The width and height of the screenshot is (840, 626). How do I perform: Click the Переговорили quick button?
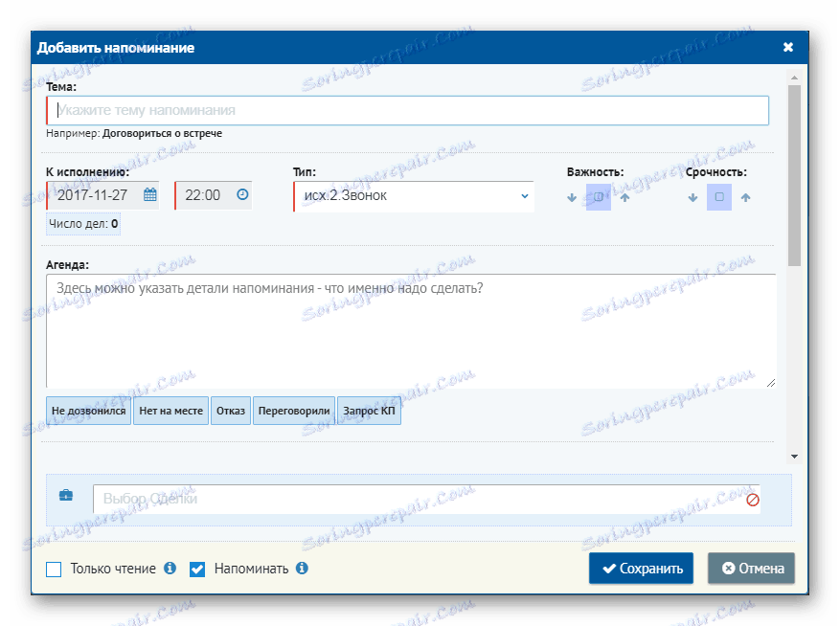pyautogui.click(x=294, y=411)
